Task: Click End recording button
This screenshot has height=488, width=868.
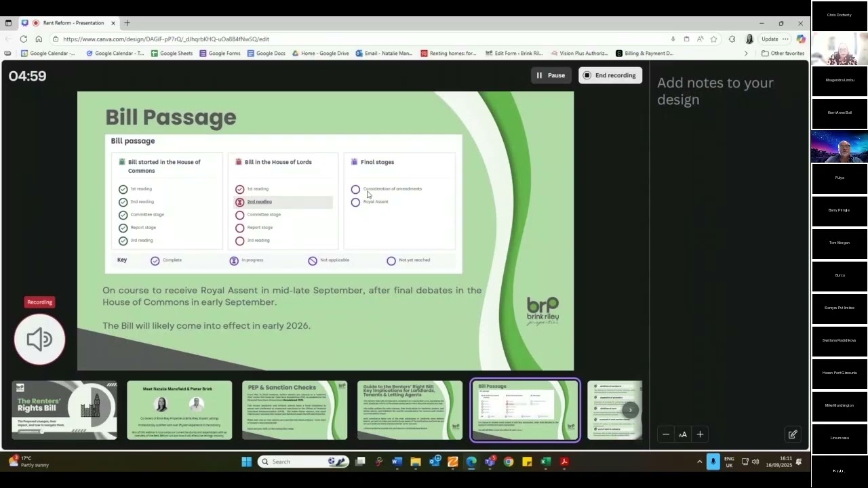Action: (x=610, y=75)
